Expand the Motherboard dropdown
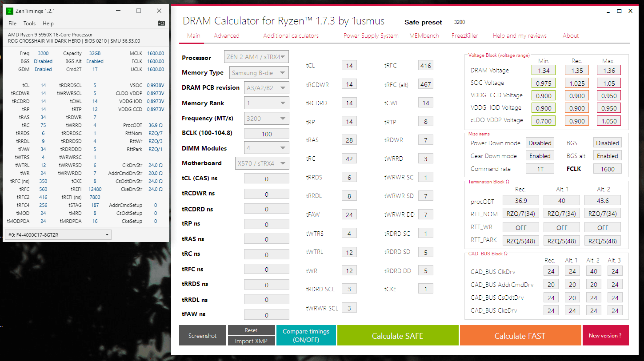This screenshot has height=361, width=644. pos(262,163)
